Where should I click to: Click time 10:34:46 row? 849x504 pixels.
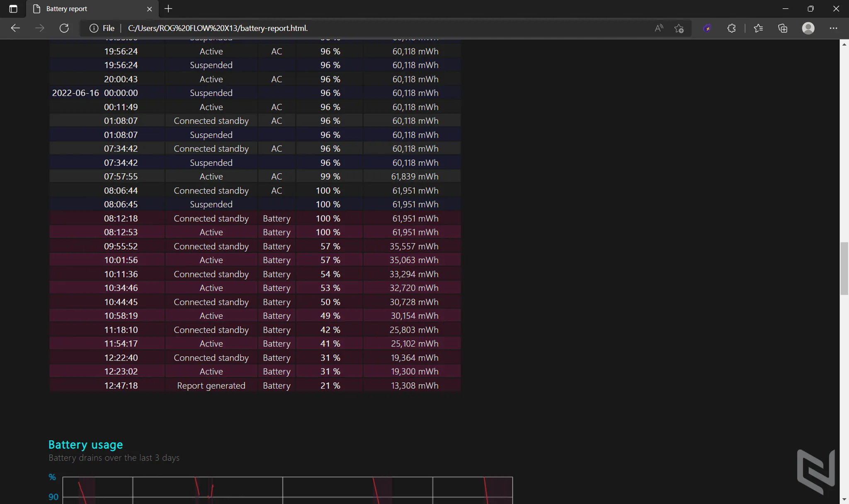pos(121,288)
